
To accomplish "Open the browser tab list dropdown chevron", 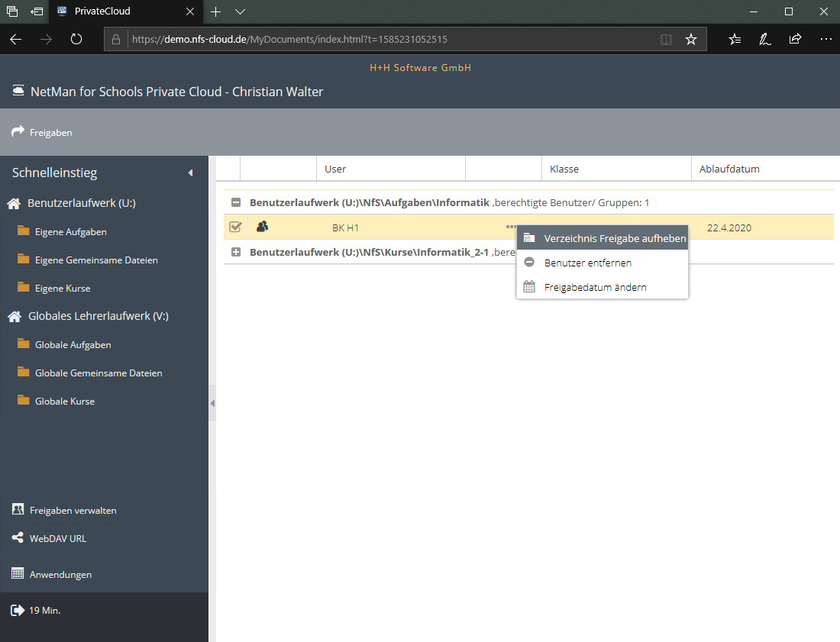I will point(240,11).
